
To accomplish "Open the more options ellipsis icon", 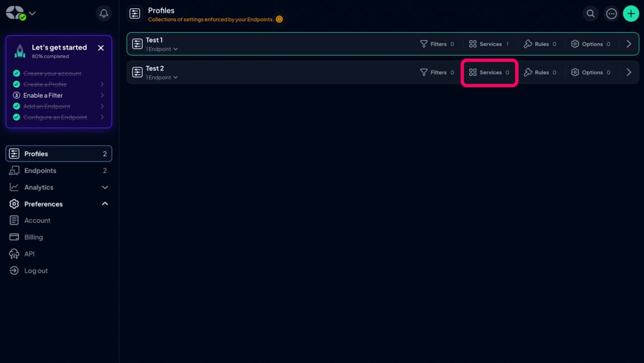I will click(611, 14).
